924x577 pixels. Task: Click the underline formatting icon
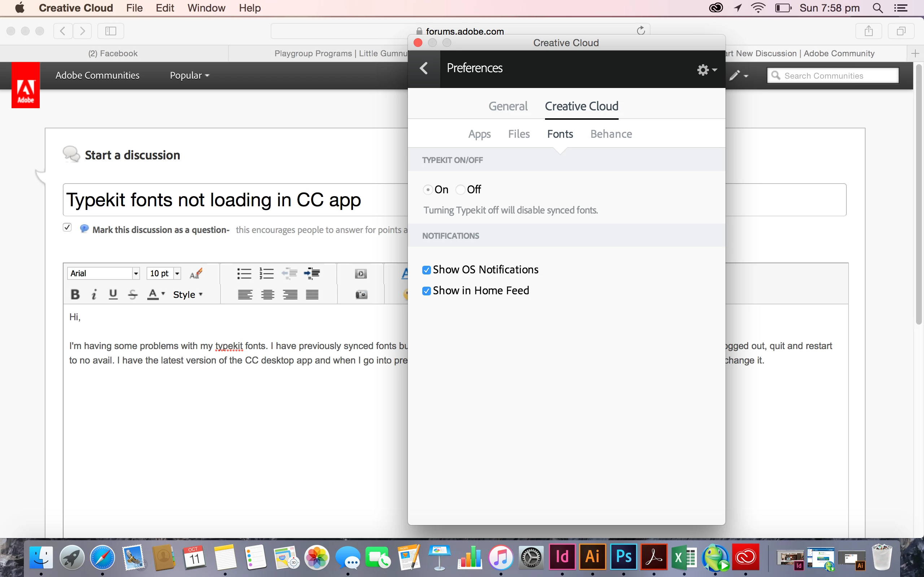pos(113,294)
